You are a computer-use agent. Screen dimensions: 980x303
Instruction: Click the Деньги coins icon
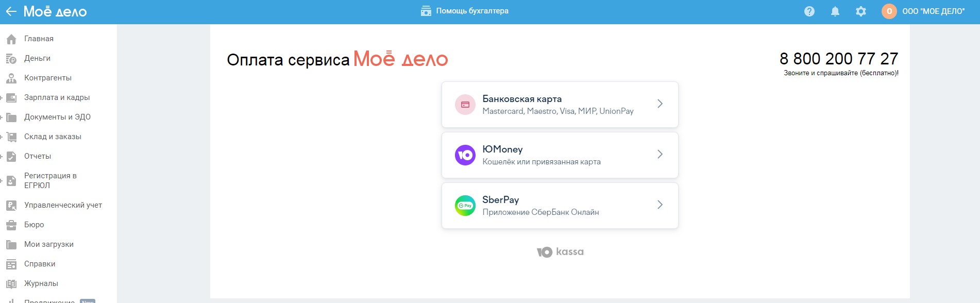[11, 59]
